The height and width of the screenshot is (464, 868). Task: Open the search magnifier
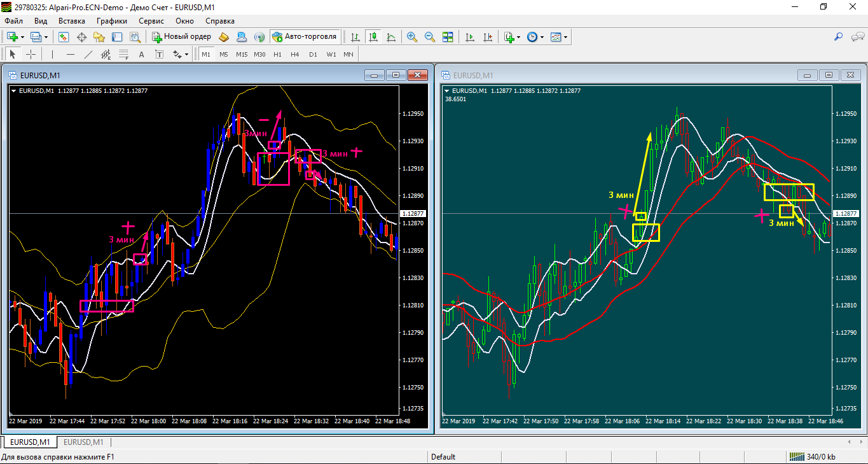(x=839, y=37)
